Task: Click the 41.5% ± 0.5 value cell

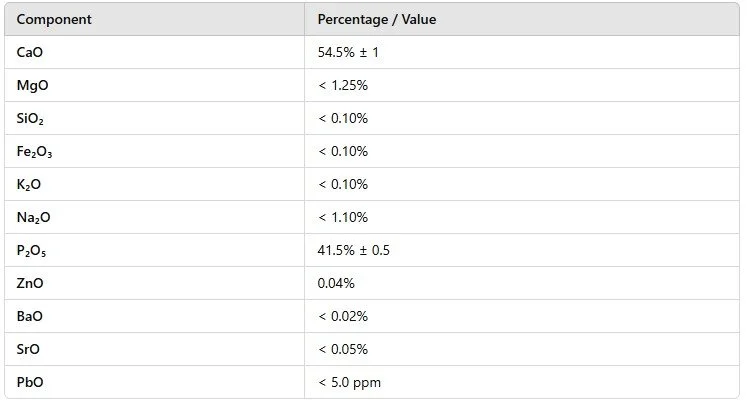Action: click(354, 251)
